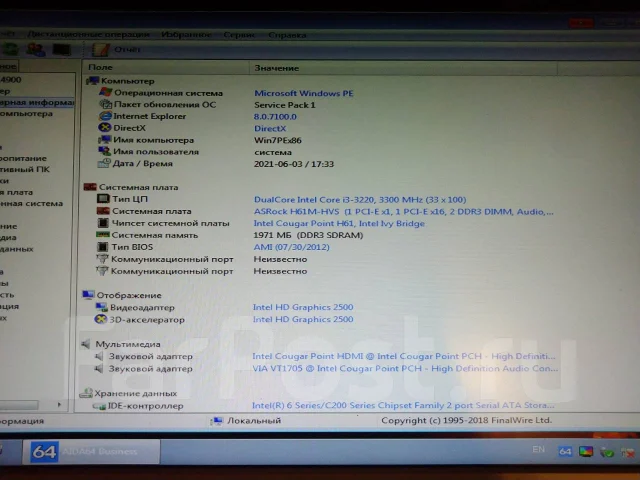Viewport: 640px width, 480px height.
Task: Open the Избранное menu
Action: point(186,35)
